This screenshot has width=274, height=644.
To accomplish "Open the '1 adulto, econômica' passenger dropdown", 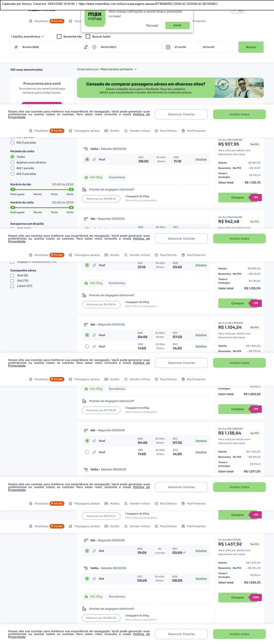I will point(27,37).
